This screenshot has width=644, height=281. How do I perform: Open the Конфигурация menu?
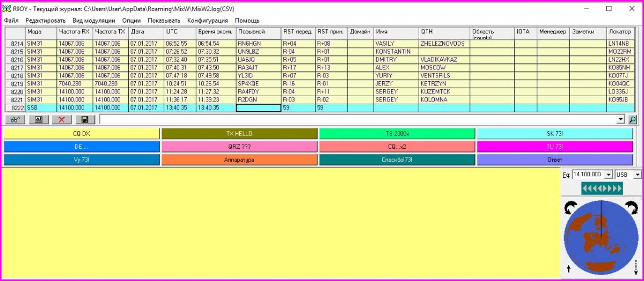[x=207, y=20]
